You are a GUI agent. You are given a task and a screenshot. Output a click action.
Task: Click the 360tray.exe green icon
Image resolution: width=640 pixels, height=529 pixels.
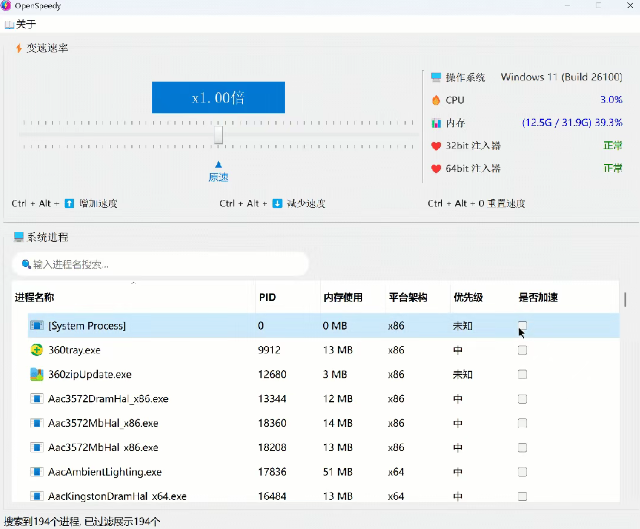point(37,350)
